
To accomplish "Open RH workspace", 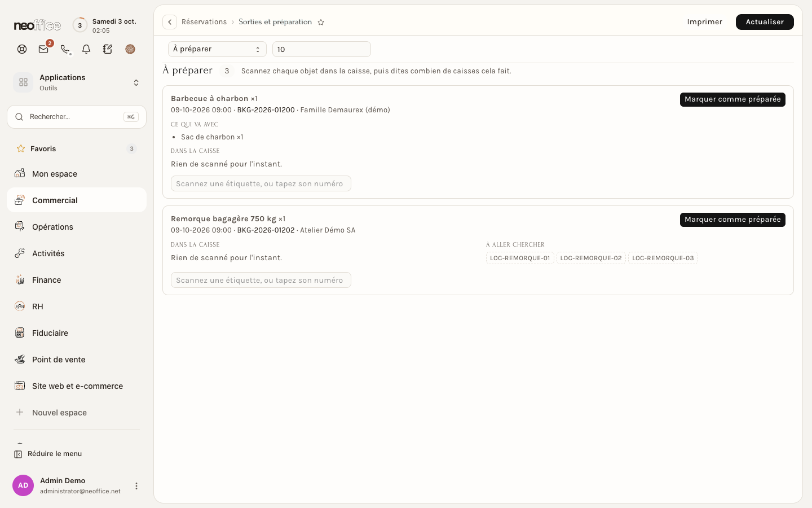I will point(77,306).
